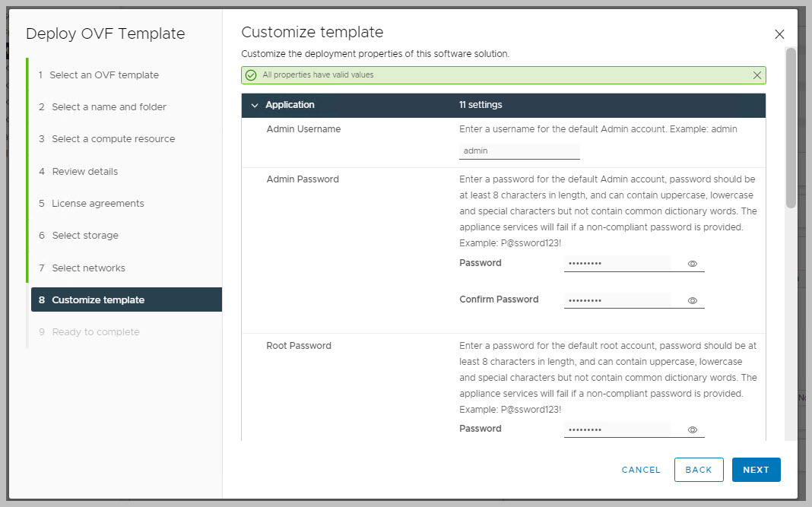Jump to step 3 Select a compute resource

click(x=113, y=139)
